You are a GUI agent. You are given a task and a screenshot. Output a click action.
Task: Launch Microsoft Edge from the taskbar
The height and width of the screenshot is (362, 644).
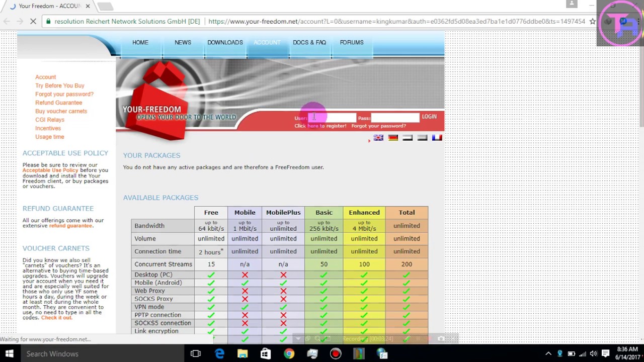(219, 353)
